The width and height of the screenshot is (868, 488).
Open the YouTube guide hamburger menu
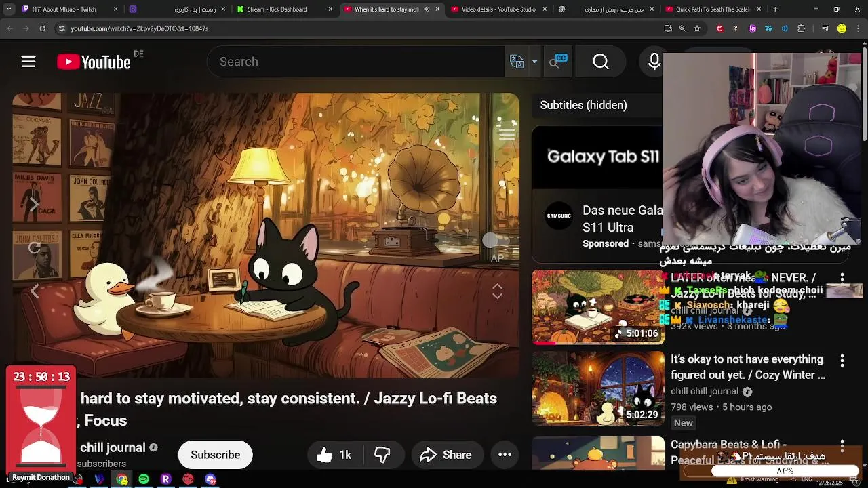click(x=28, y=62)
